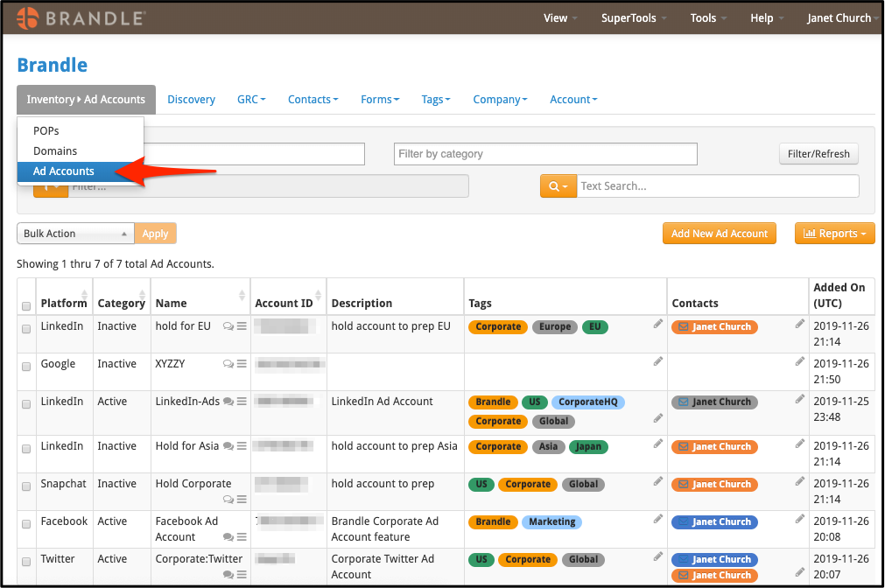885x588 pixels.
Task: Open the comments for the XYZZY account
Action: (227, 364)
